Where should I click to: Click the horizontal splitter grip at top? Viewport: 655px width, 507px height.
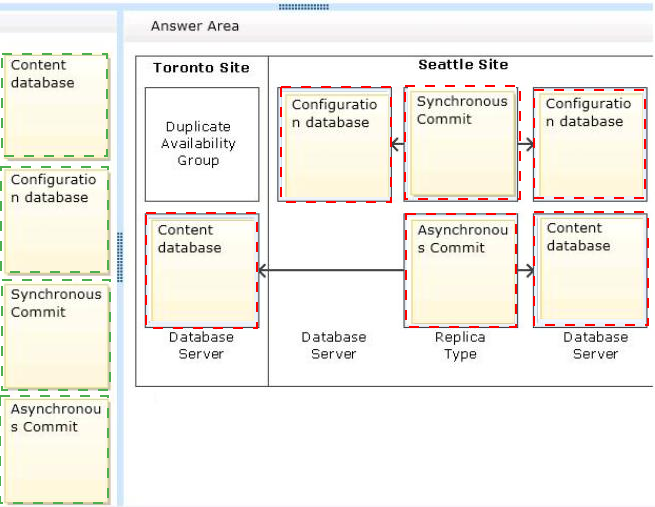304,7
